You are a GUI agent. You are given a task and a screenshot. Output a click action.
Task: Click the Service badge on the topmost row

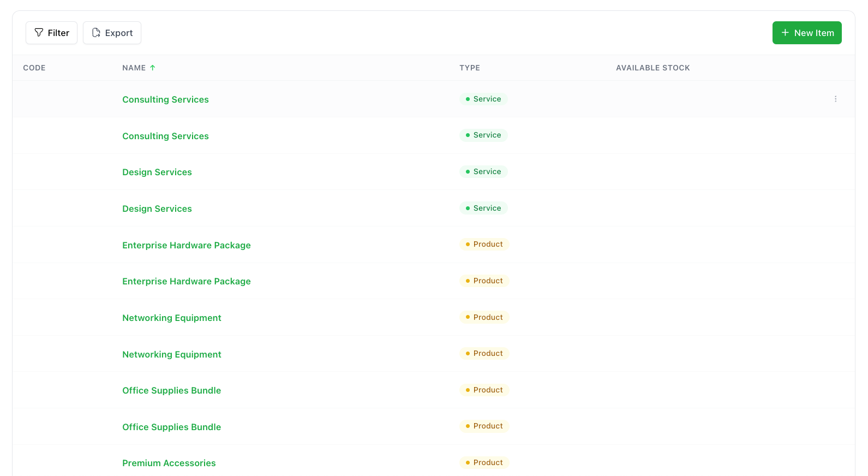(483, 99)
